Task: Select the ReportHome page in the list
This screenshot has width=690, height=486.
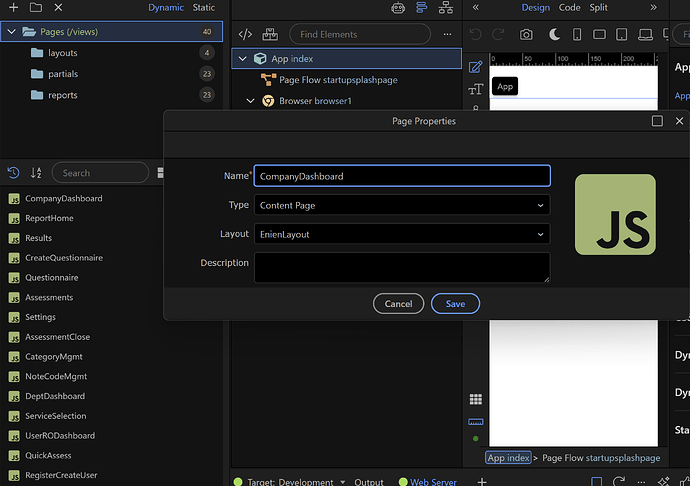Action: pyautogui.click(x=49, y=218)
